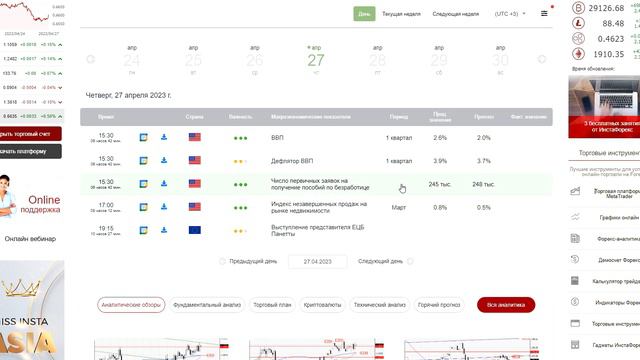Click Вся аналитика red button
640x360 pixels.
click(x=506, y=305)
